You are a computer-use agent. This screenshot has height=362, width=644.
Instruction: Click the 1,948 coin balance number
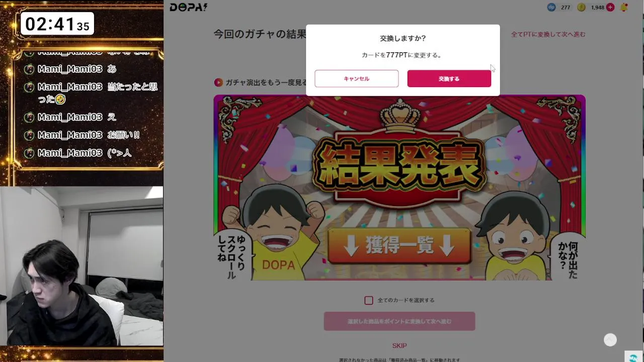click(x=598, y=8)
